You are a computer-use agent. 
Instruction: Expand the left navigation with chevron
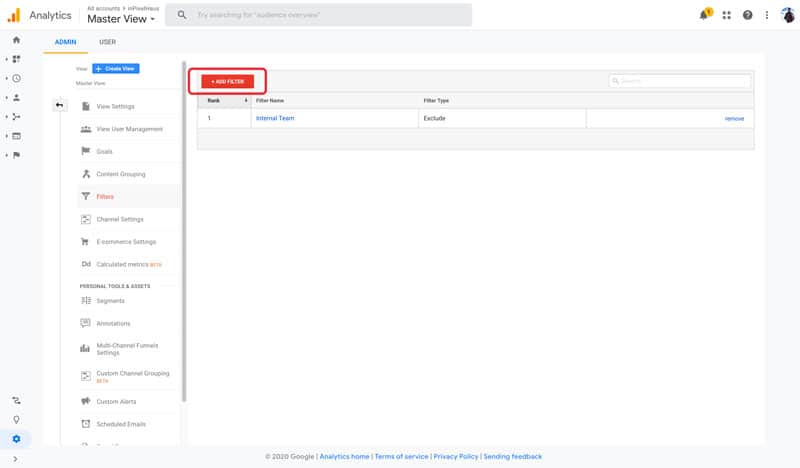tap(15, 459)
